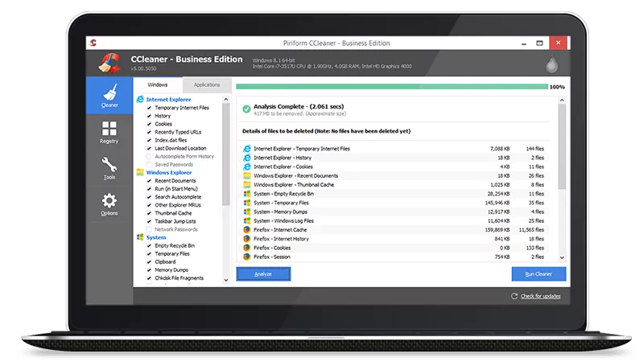
Task: Click the Run Cleaner button
Action: click(539, 274)
